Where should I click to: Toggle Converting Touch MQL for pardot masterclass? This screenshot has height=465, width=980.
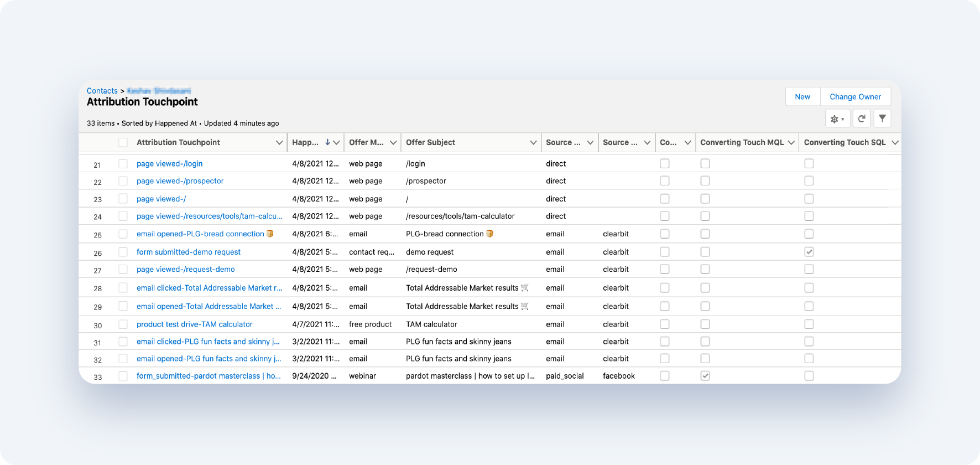705,376
